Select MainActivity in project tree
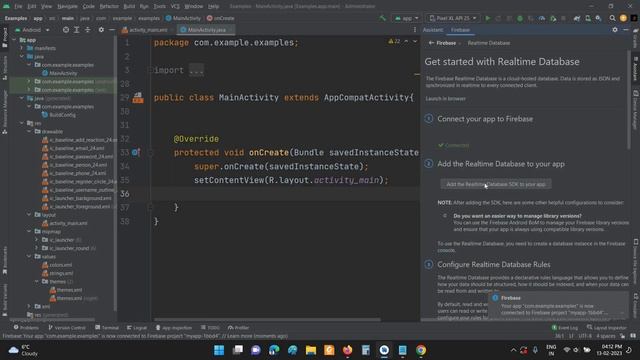This screenshot has height=360, width=640. click(x=60, y=73)
